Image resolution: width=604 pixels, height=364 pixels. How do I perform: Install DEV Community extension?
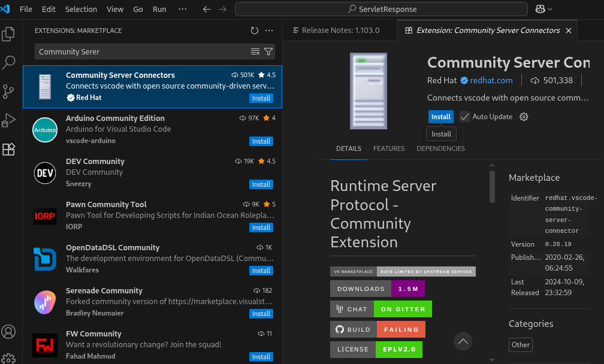(261, 184)
